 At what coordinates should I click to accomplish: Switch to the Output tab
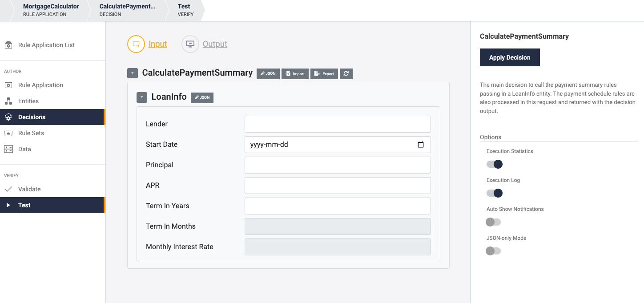click(215, 44)
